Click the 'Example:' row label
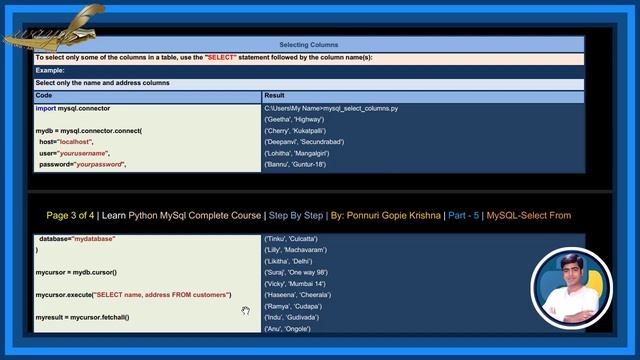 [50, 70]
